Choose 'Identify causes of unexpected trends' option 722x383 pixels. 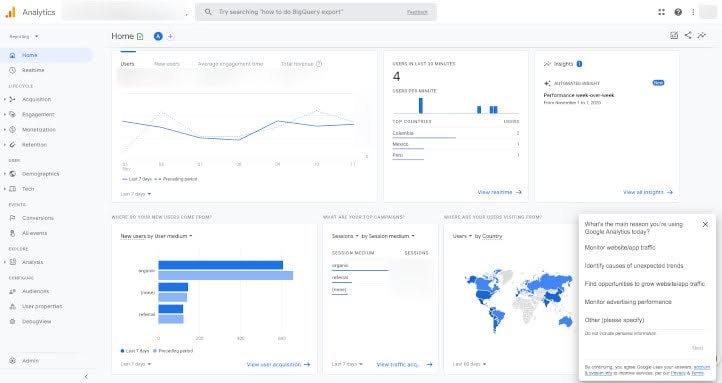pos(634,266)
